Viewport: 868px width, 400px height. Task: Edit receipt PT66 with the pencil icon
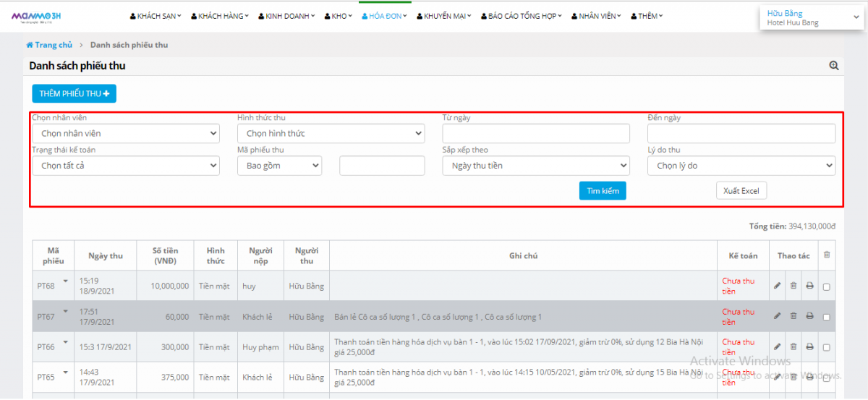778,347
